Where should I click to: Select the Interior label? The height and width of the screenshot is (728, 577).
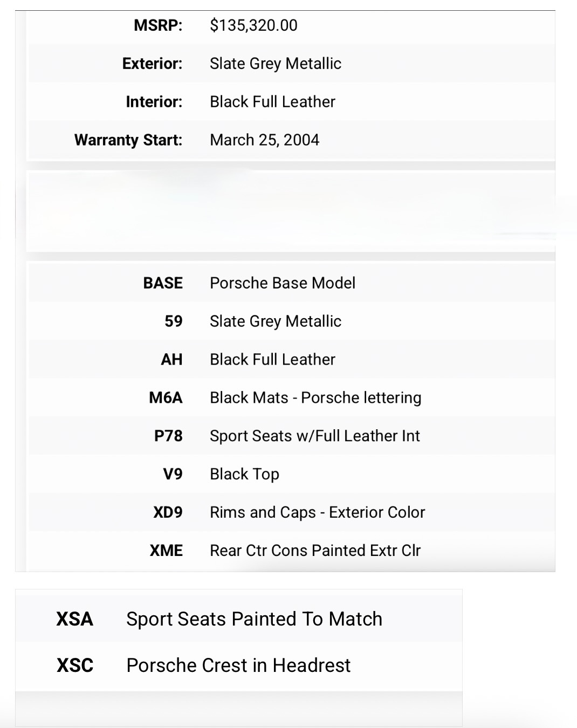[154, 102]
